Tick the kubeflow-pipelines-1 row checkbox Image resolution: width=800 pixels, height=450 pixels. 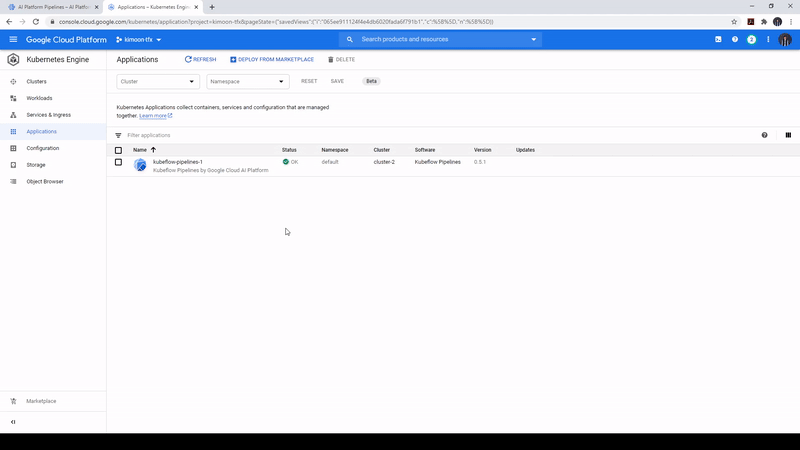pyautogui.click(x=118, y=162)
